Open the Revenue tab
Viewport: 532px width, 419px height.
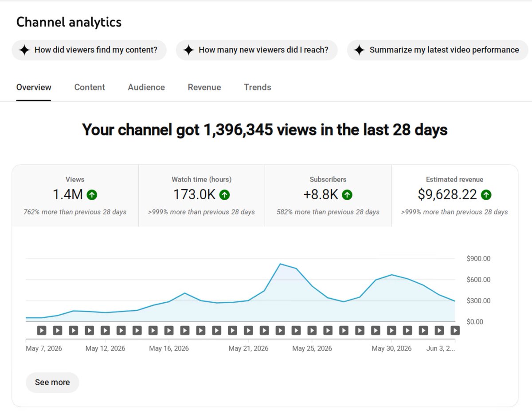point(204,87)
